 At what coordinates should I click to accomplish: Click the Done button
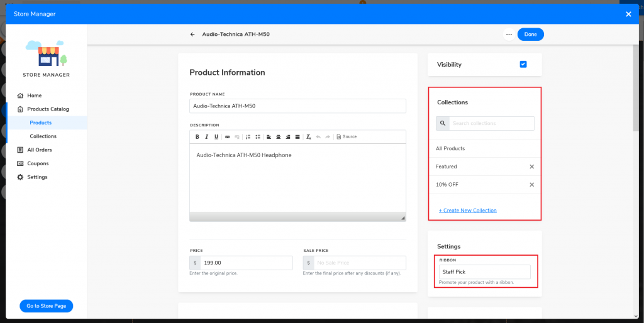pyautogui.click(x=531, y=35)
